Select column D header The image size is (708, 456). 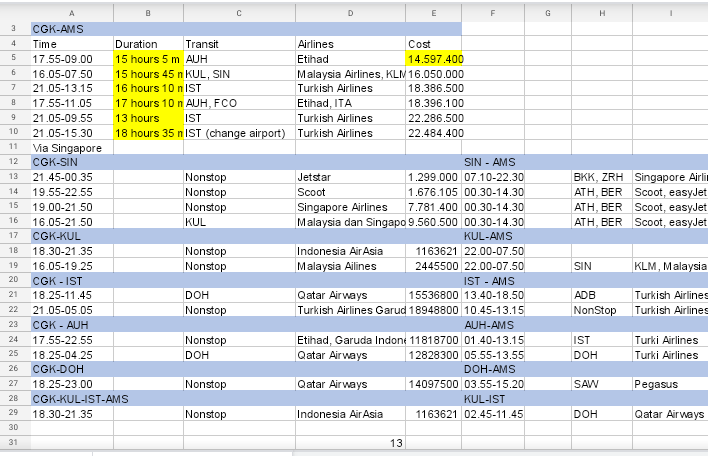click(350, 13)
